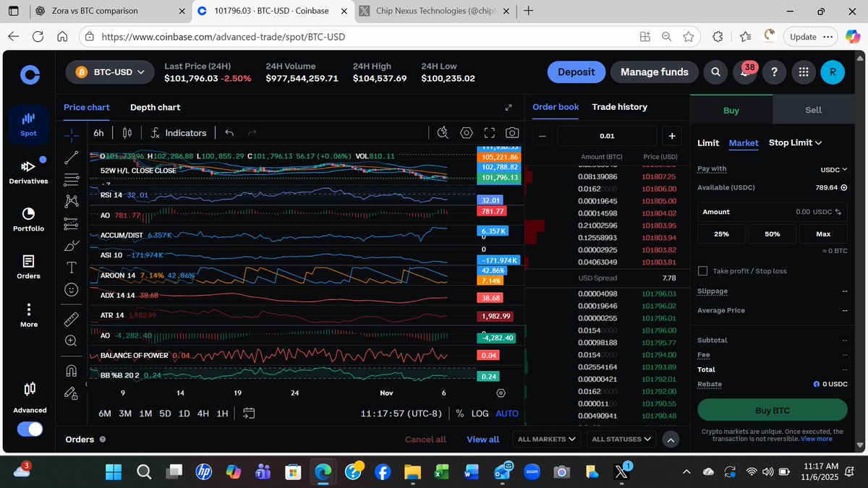Toggle the Advanced mode switch
Viewport: 868px width, 488px height.
[x=29, y=429]
